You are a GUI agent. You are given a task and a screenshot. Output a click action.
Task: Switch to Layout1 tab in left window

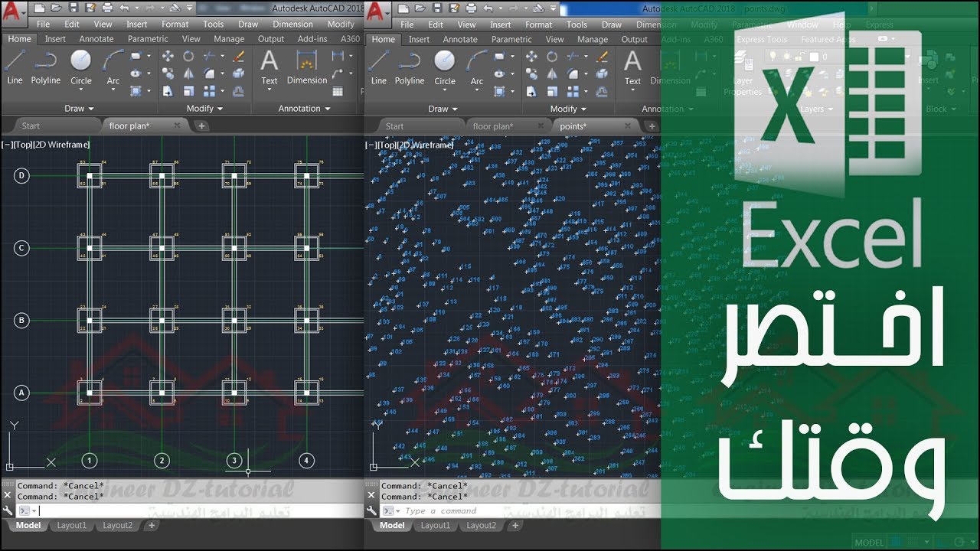[x=72, y=526]
